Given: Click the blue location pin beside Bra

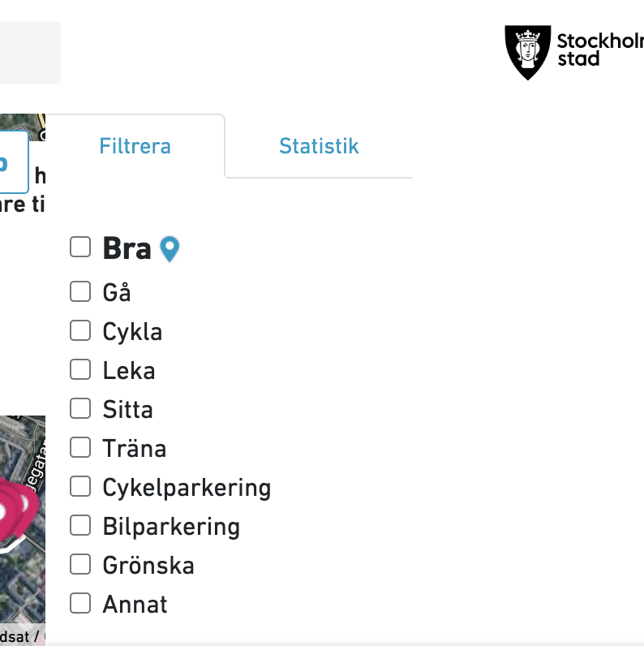Looking at the screenshot, I should pyautogui.click(x=169, y=248).
